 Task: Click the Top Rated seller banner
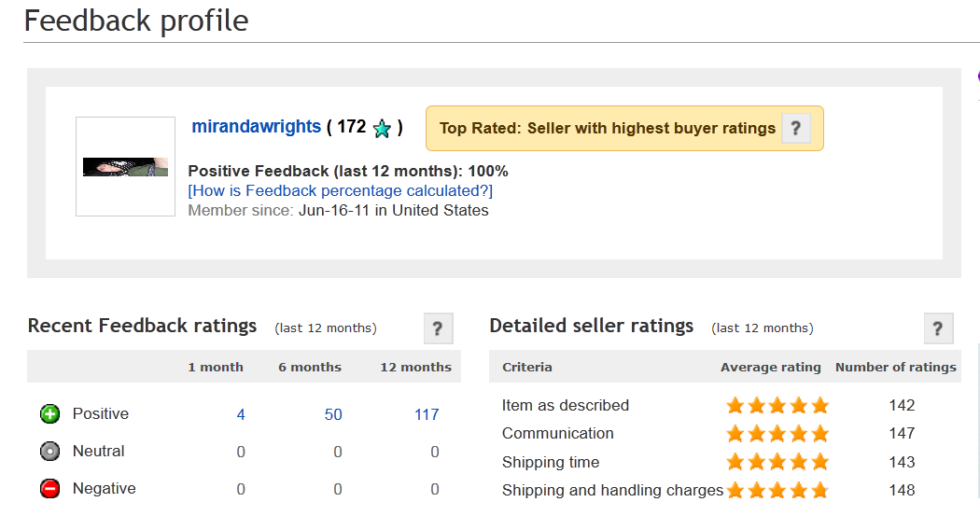click(x=624, y=128)
